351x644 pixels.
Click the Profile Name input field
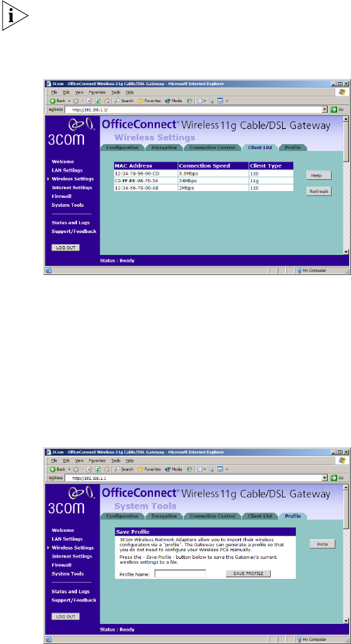pyautogui.click(x=181, y=573)
